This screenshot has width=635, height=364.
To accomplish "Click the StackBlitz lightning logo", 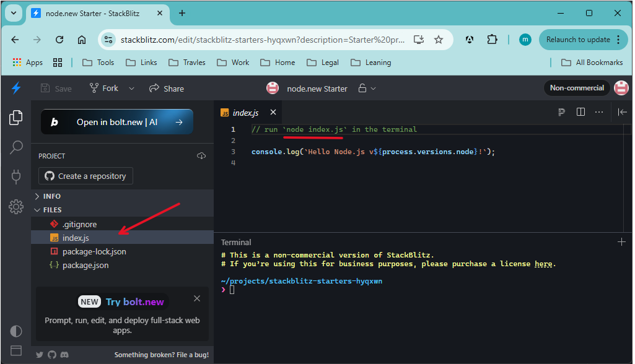I will click(16, 88).
